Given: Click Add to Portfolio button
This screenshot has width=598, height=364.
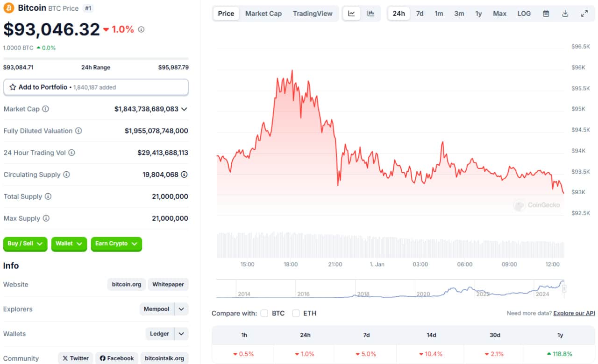Looking at the screenshot, I should [x=96, y=87].
